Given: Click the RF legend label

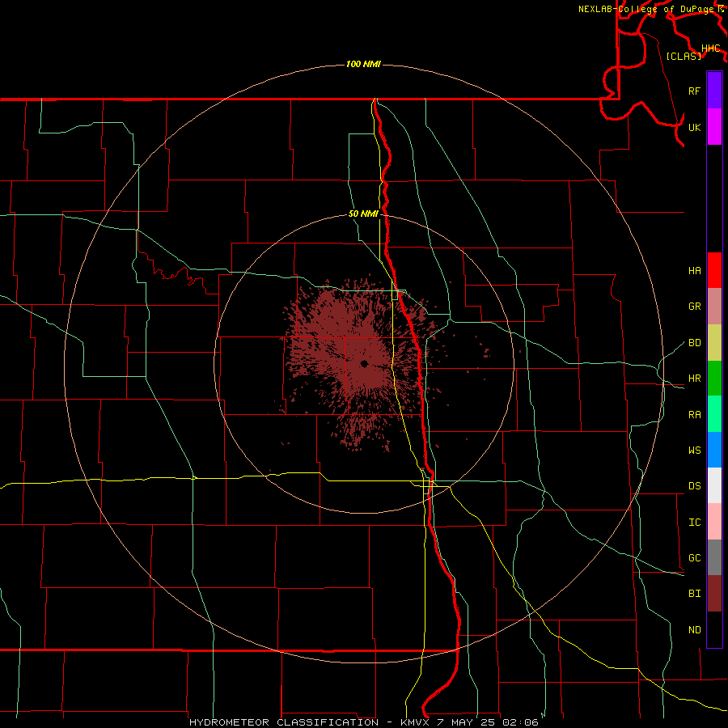Looking at the screenshot, I should pyautogui.click(x=694, y=91).
